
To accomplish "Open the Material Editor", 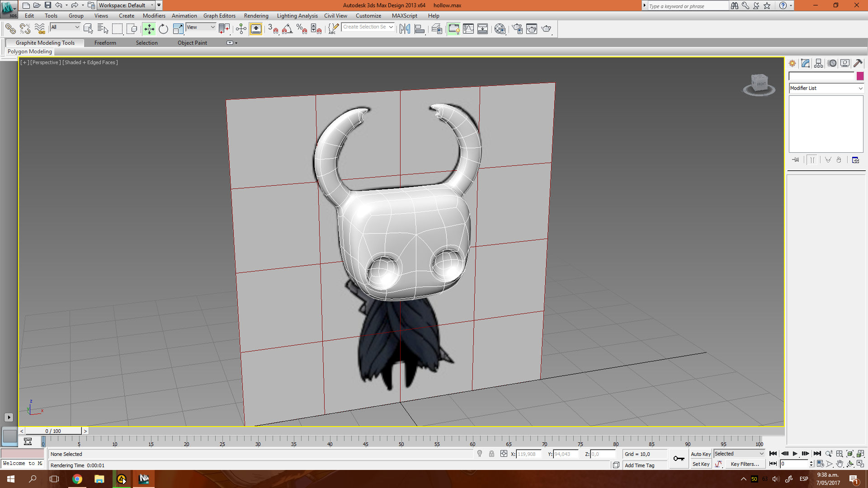I will [500, 29].
